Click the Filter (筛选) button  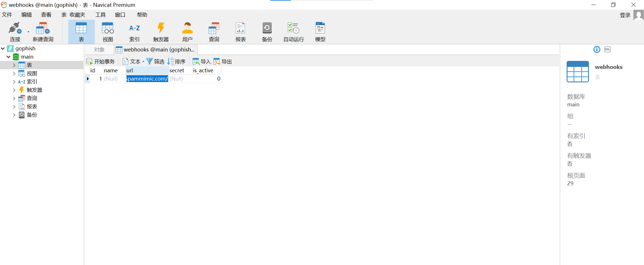pos(155,62)
